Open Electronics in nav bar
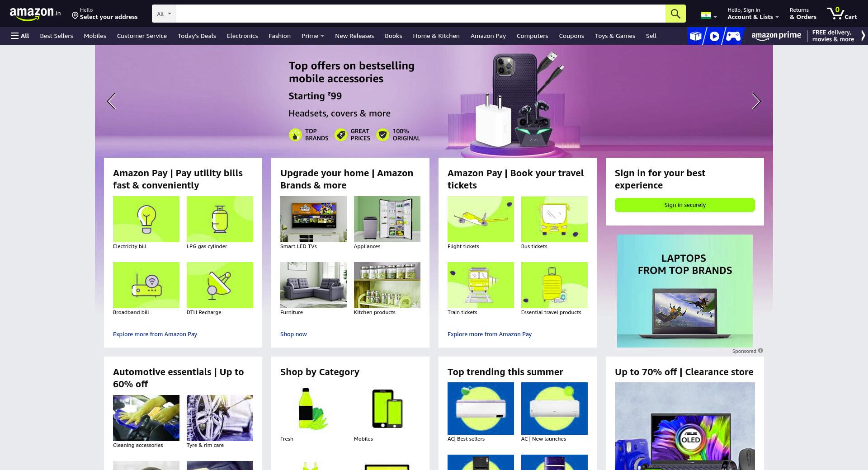 point(242,36)
